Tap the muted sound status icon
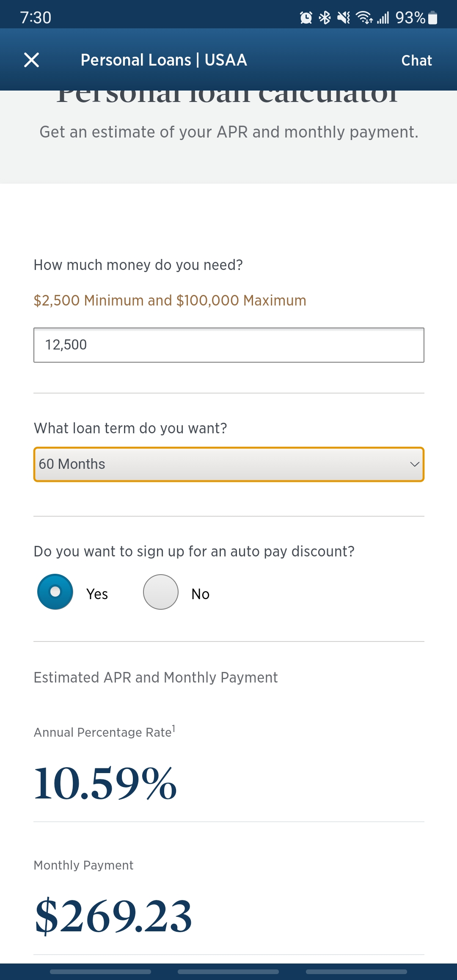Screen dimensions: 457x980 click(x=344, y=18)
